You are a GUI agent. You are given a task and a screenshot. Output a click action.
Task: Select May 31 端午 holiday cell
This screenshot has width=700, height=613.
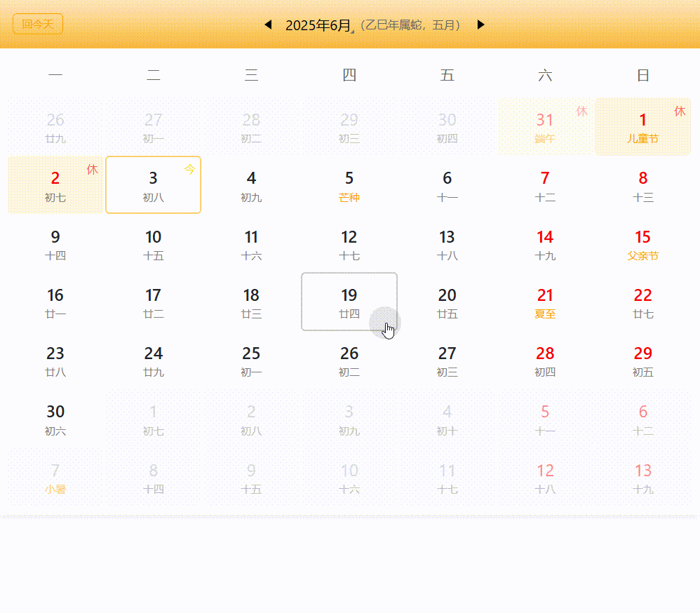545,127
